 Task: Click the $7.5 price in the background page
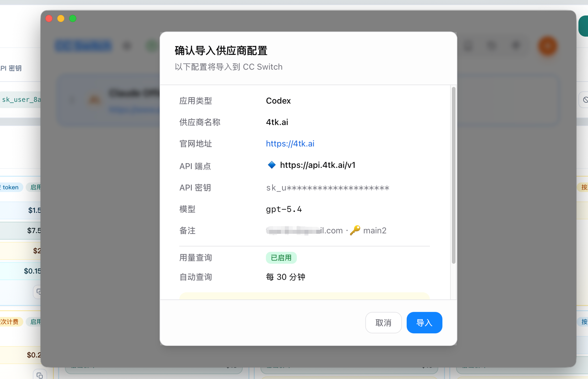point(34,230)
